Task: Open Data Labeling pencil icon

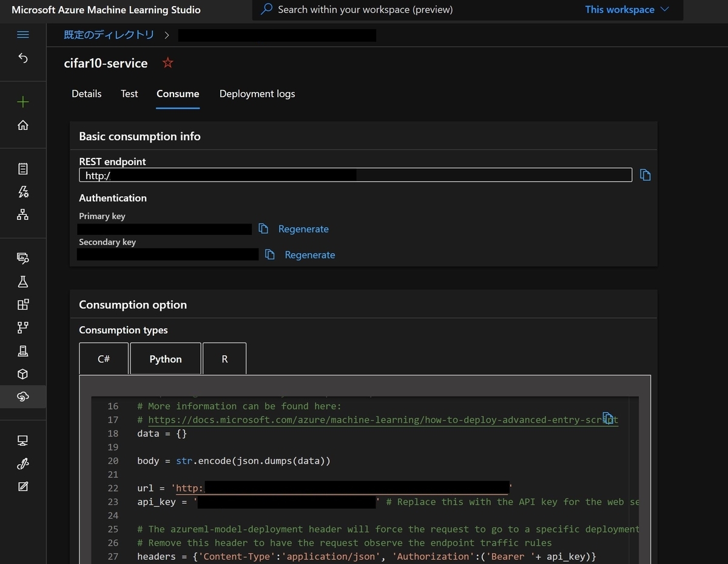Action: pos(22,486)
